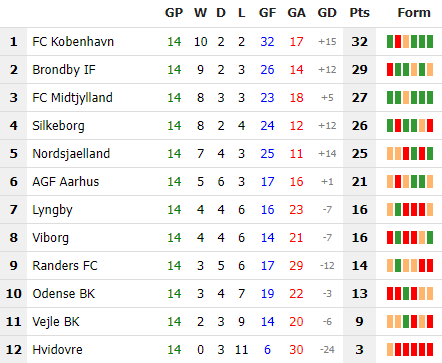Viewport: 442px width, 363px height.
Task: Select the Form column header
Action: tap(414, 13)
